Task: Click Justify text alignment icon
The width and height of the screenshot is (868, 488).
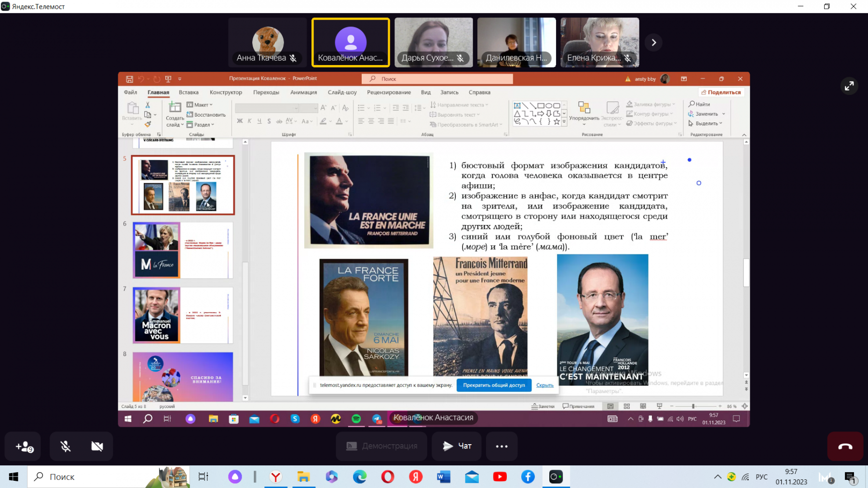Action: (x=391, y=121)
